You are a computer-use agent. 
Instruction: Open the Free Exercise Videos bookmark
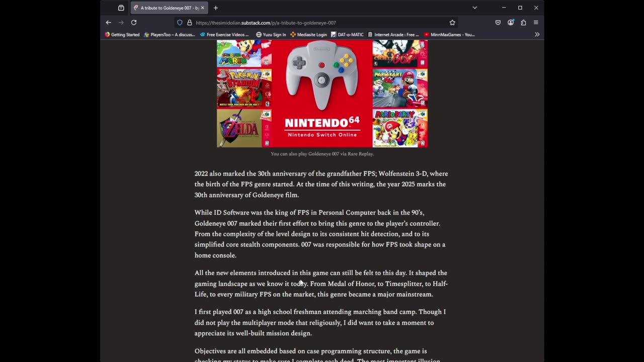[x=224, y=35]
